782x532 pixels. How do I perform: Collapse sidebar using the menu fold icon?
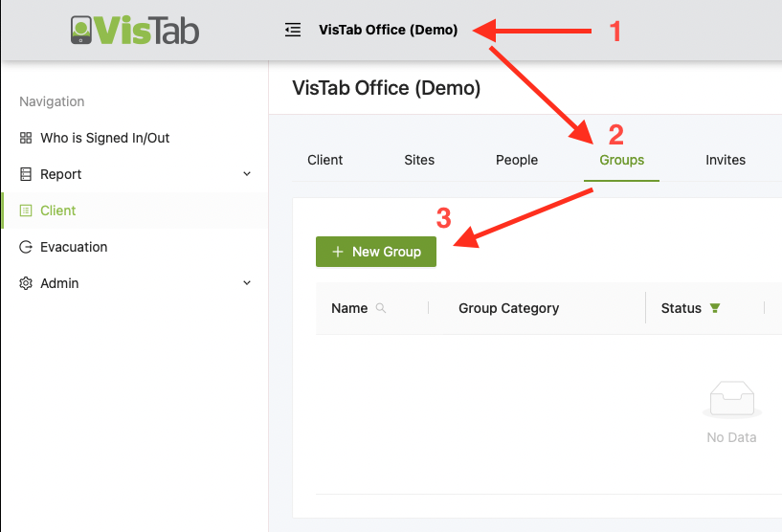click(x=293, y=30)
